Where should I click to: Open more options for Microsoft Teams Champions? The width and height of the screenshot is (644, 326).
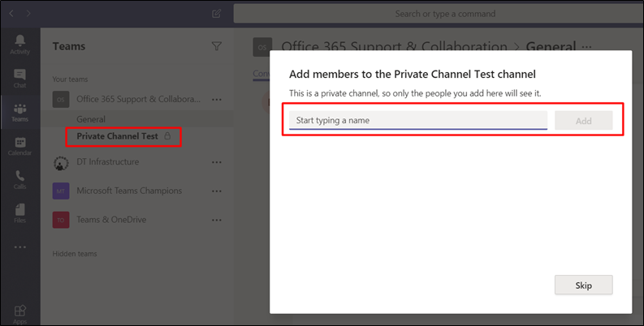pos(217,191)
